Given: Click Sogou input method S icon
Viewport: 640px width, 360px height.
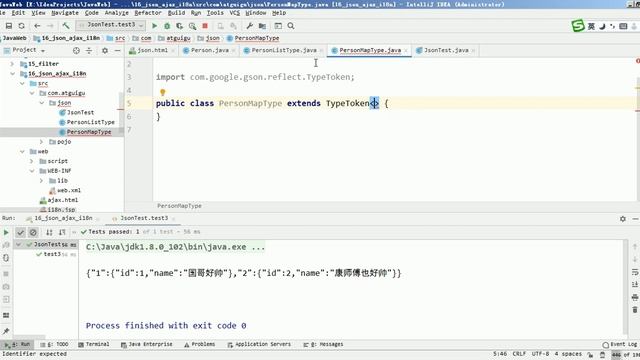Looking at the screenshot, I should pyautogui.click(x=578, y=26).
